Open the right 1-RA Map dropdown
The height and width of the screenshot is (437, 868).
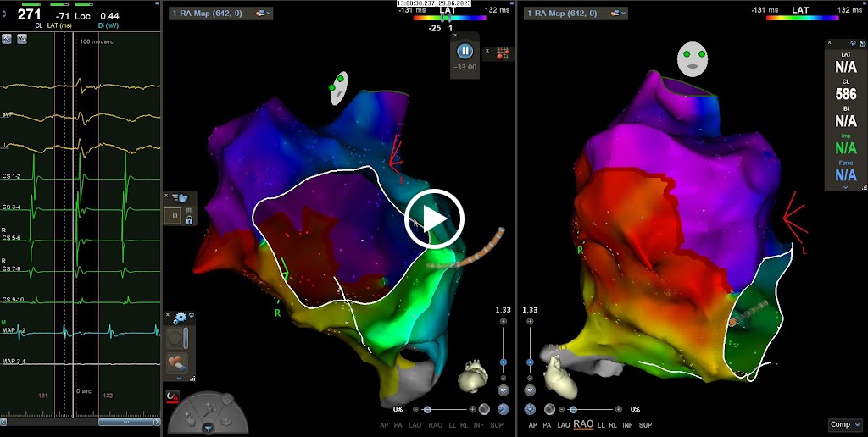tap(576, 14)
